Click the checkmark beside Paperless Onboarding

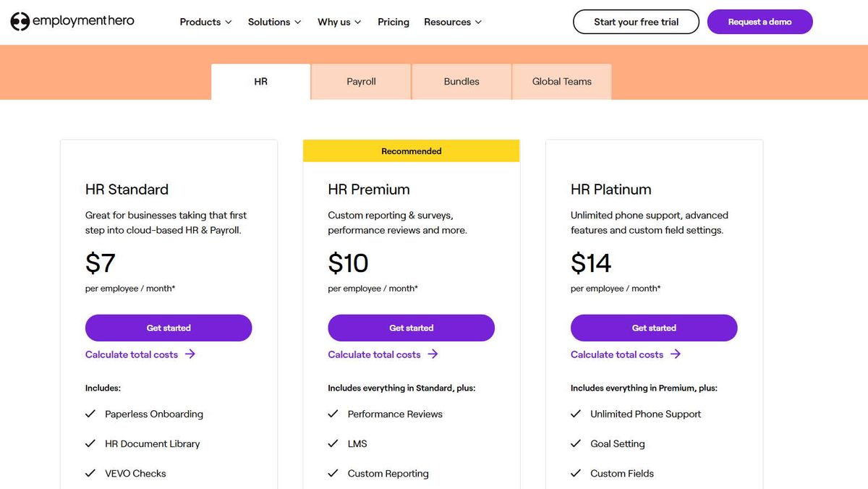click(90, 413)
